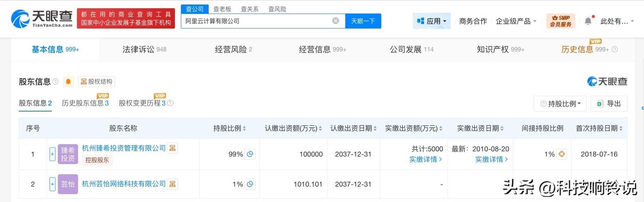Click the 臻希投资 company avatar

pyautogui.click(x=68, y=154)
